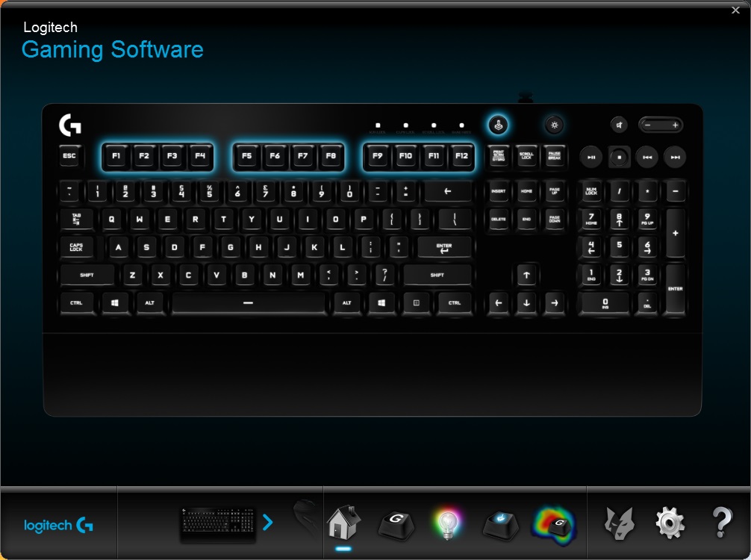Open the Home tab house icon
751x560 pixels.
tap(343, 522)
